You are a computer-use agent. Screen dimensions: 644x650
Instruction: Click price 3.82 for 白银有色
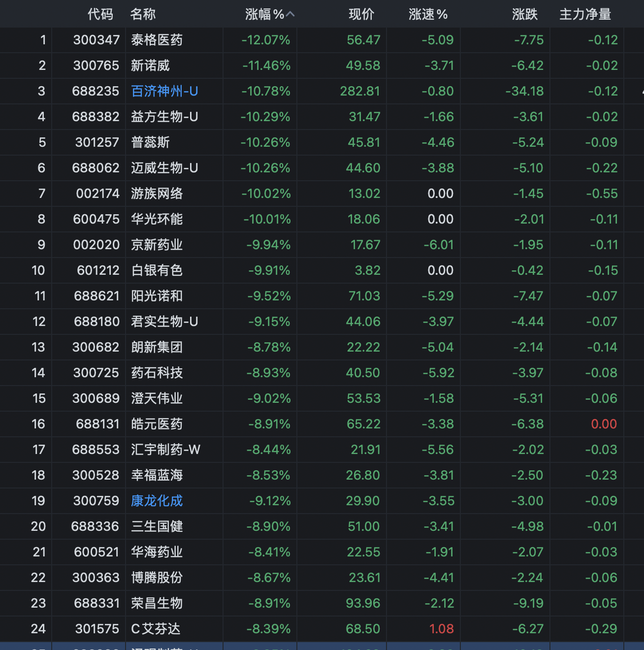coord(368,270)
